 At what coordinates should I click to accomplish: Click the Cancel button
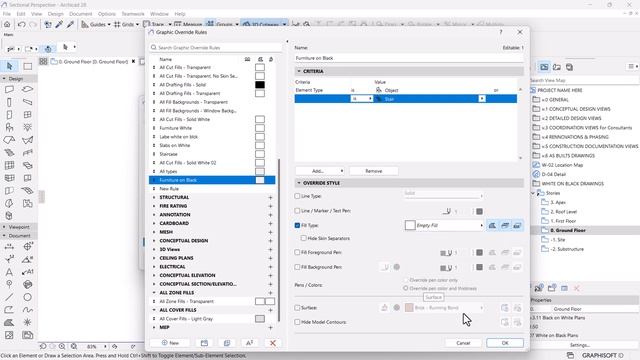[463, 343]
